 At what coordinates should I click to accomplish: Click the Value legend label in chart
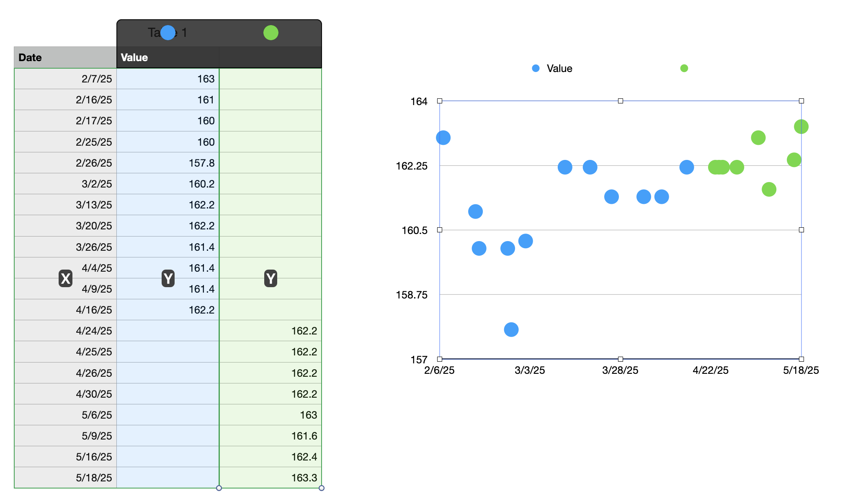coord(559,68)
